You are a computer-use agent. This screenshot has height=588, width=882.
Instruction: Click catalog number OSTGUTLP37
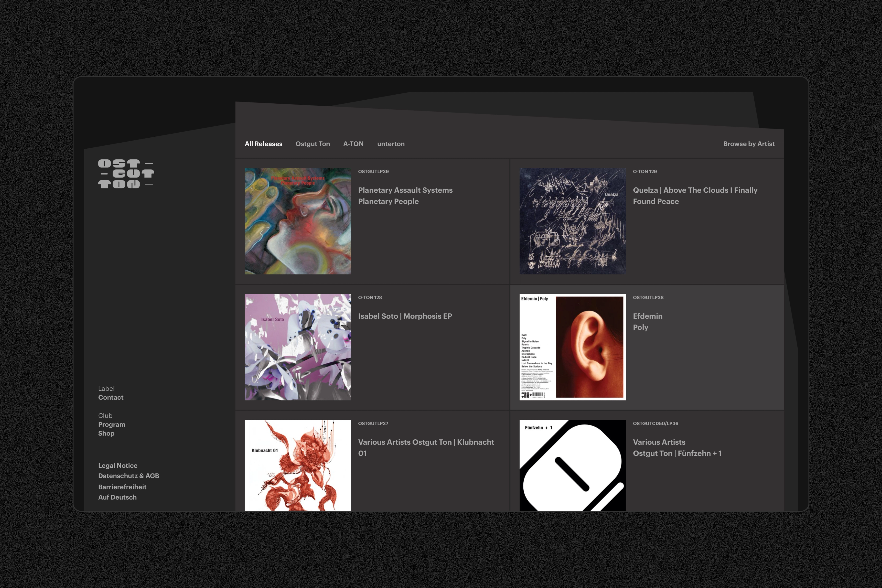(x=373, y=423)
